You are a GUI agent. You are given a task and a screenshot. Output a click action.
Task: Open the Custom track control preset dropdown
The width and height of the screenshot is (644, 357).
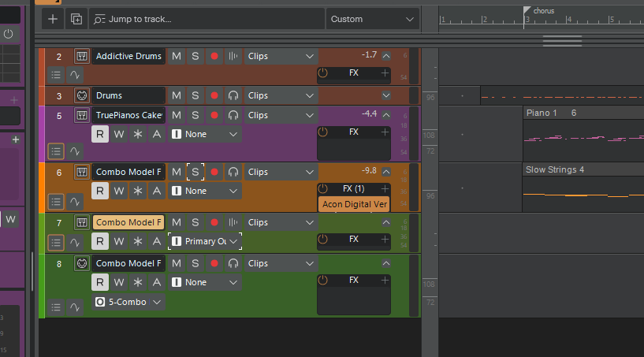click(x=373, y=19)
